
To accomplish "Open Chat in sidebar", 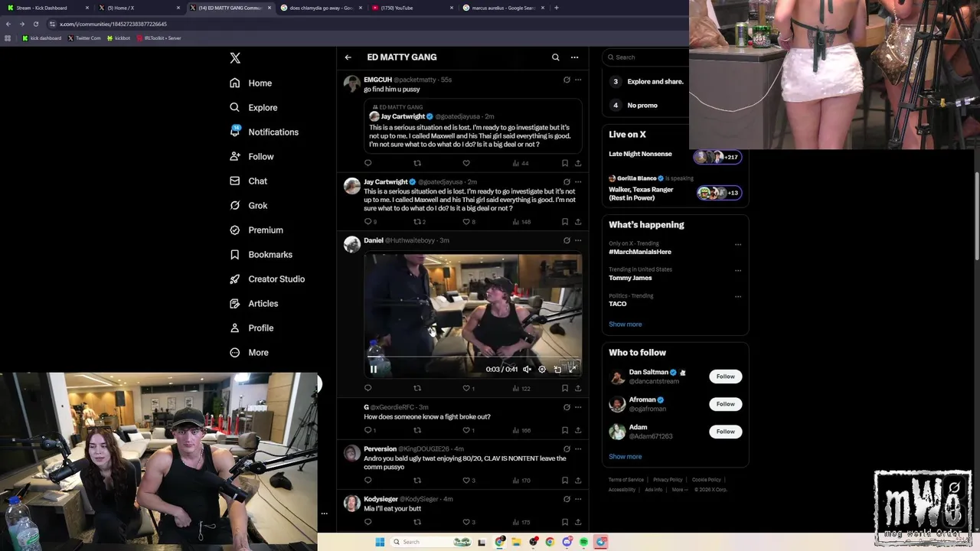I will 248,181.
